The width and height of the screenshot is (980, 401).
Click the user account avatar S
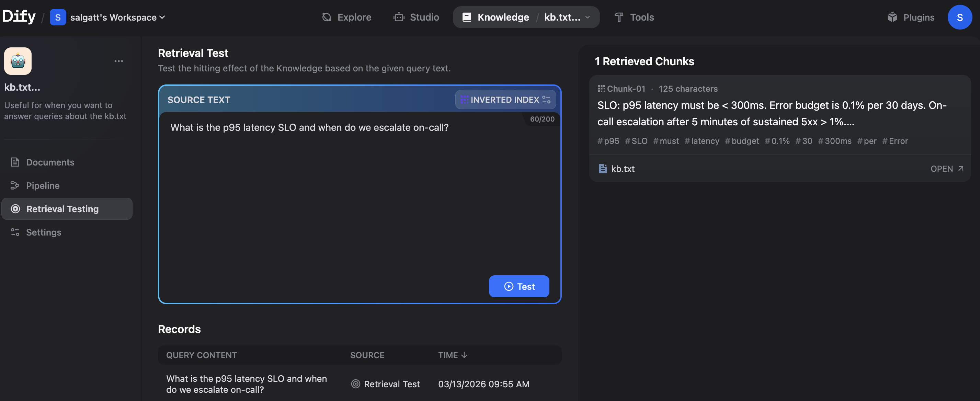tap(959, 18)
